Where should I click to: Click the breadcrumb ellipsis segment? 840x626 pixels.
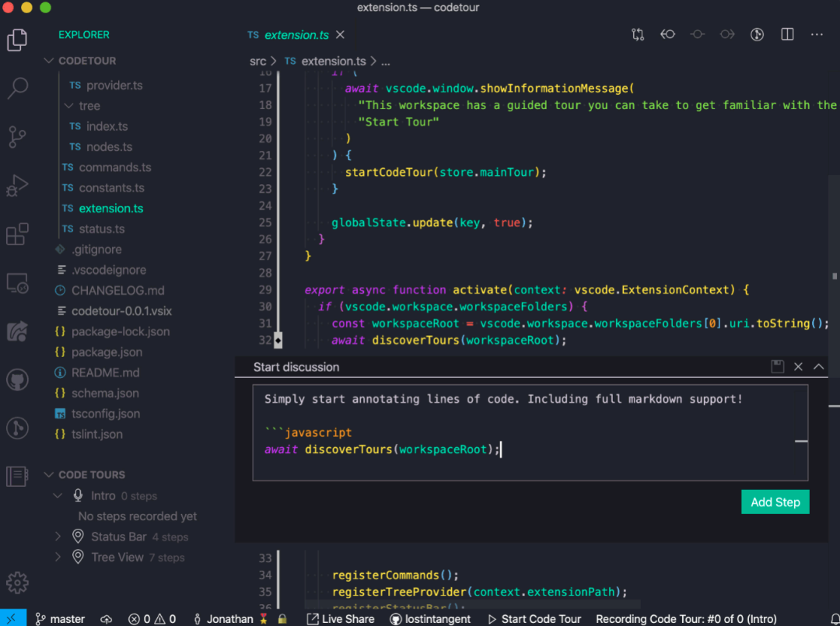[386, 61]
